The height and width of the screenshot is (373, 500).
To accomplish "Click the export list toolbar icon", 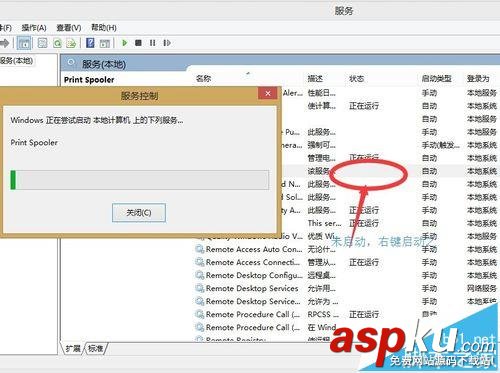I will (71, 43).
